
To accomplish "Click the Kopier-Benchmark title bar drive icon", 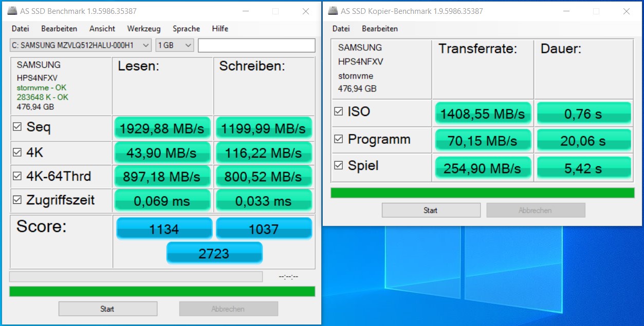I will [x=333, y=10].
